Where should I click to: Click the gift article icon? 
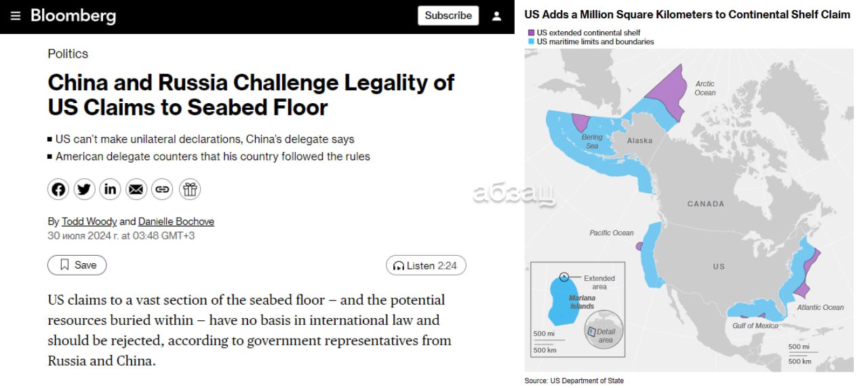(190, 189)
